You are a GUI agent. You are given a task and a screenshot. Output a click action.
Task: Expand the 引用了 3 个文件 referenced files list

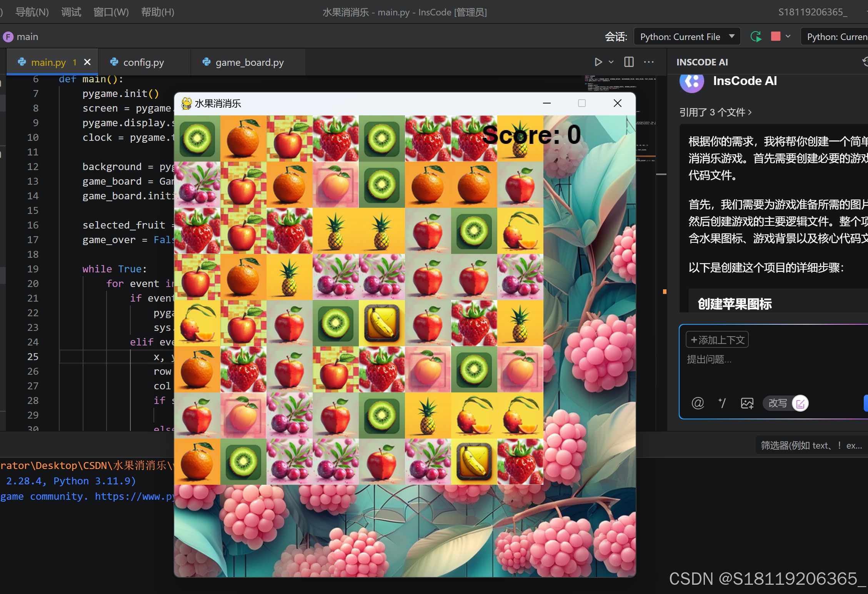point(715,112)
